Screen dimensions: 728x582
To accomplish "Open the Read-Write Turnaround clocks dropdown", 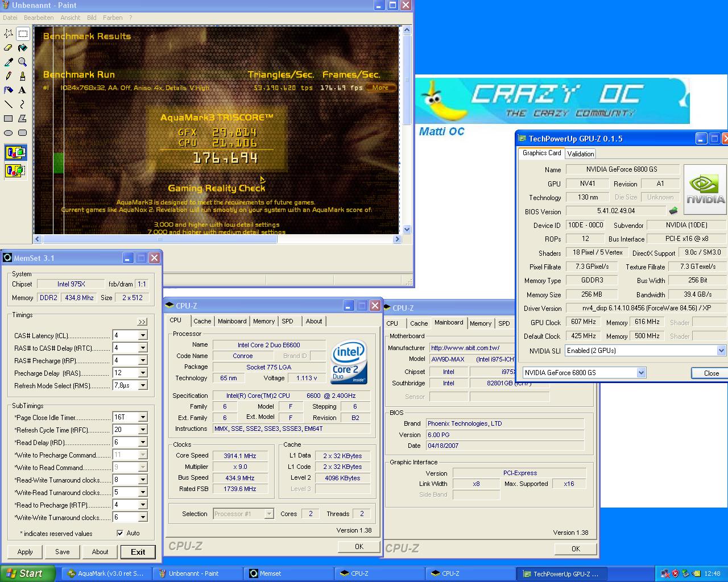I will point(143,480).
